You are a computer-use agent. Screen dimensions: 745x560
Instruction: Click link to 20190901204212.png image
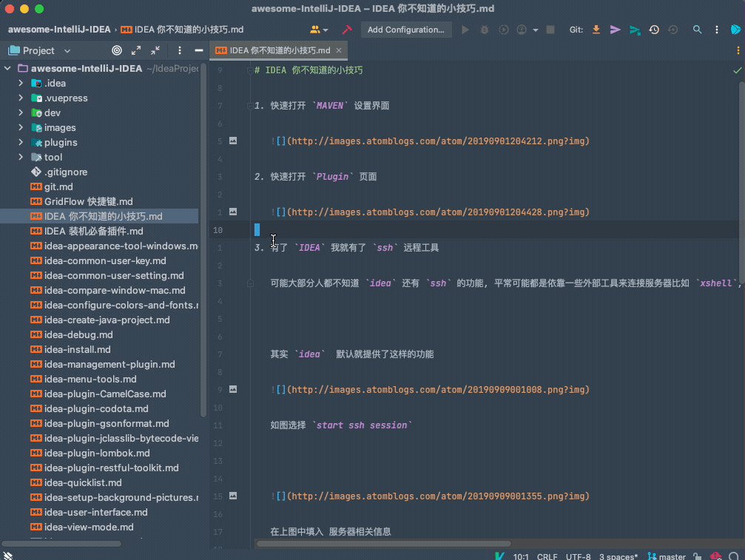point(438,141)
